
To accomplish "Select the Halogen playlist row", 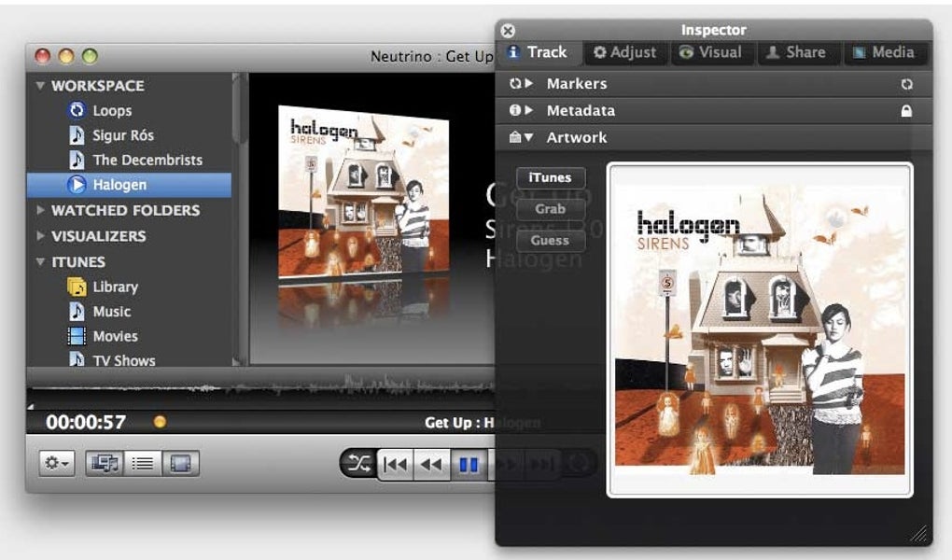I will pyautogui.click(x=129, y=185).
